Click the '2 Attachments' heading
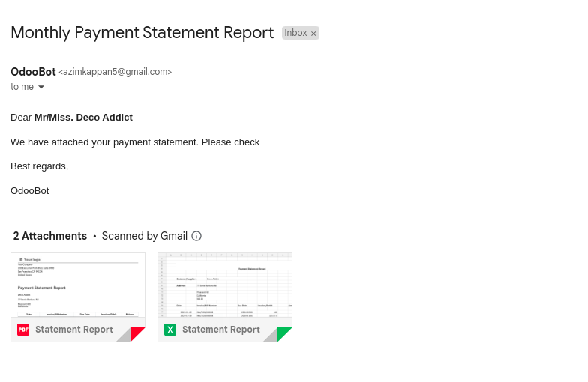 (50, 236)
